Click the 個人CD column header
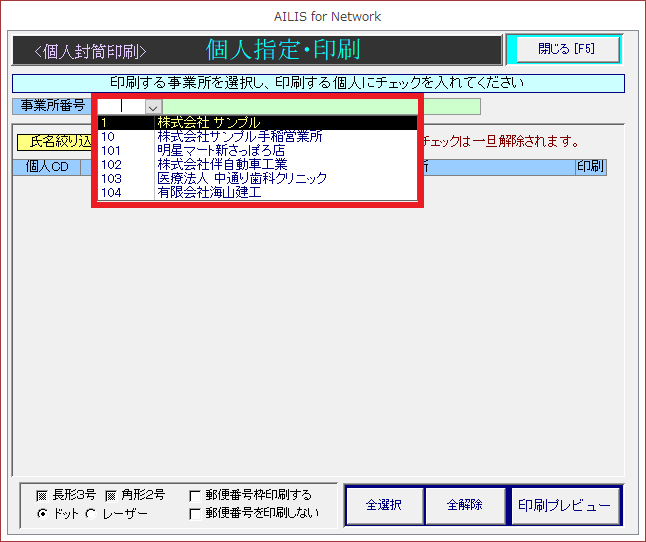Screen dimensions: 646x542 point(46,167)
